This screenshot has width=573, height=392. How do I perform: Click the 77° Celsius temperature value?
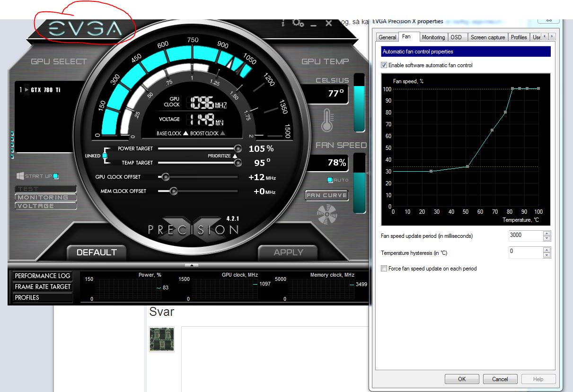point(336,94)
